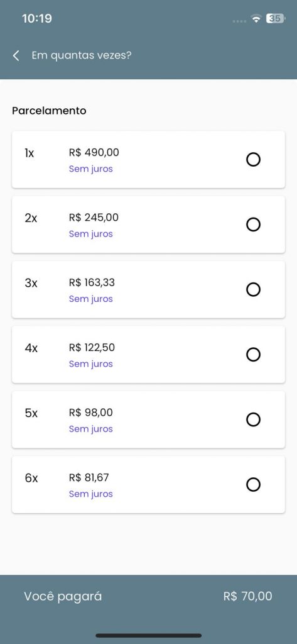Viewport: 297px width, 644px height.
Task: Select the 3x installment radio button
Action: click(253, 289)
